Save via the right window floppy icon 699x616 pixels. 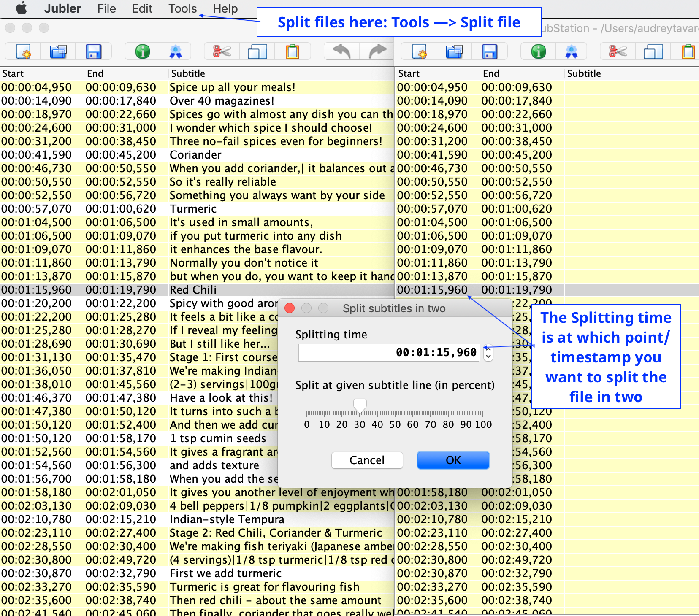click(x=490, y=51)
